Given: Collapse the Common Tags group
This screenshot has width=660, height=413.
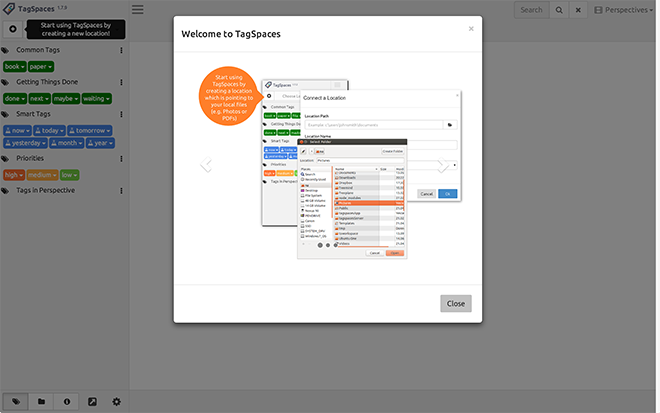Looking at the screenshot, I should pyautogui.click(x=5, y=50).
